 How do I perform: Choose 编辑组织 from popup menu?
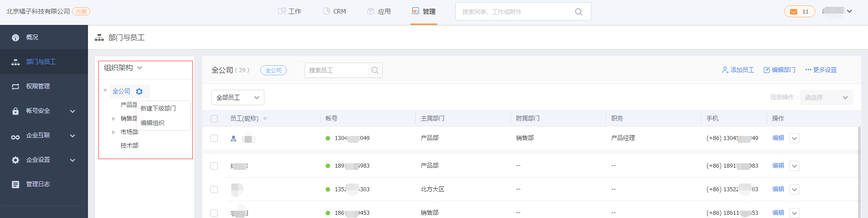tap(152, 123)
